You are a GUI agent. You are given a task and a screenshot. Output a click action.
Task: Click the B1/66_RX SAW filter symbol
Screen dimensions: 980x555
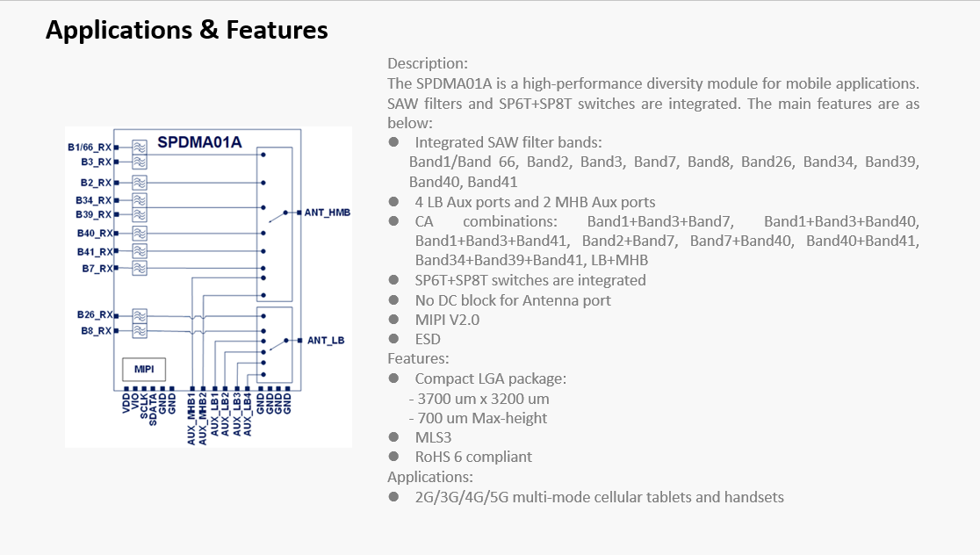[139, 147]
